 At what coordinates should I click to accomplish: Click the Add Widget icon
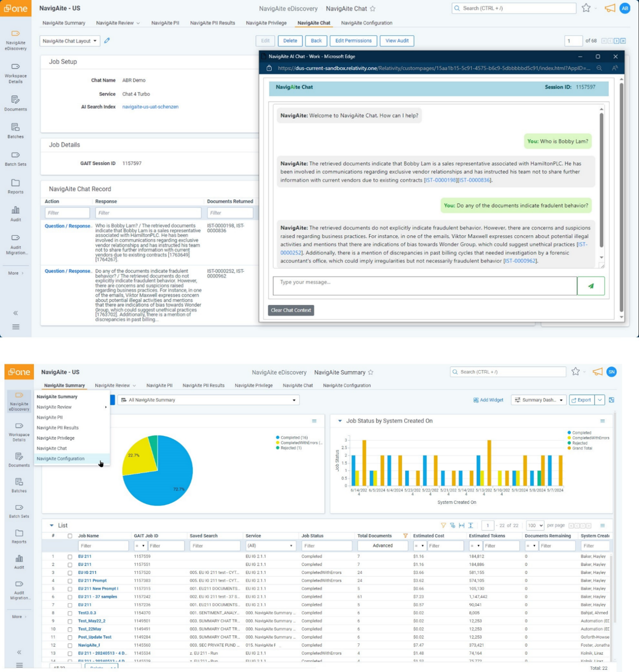(476, 400)
